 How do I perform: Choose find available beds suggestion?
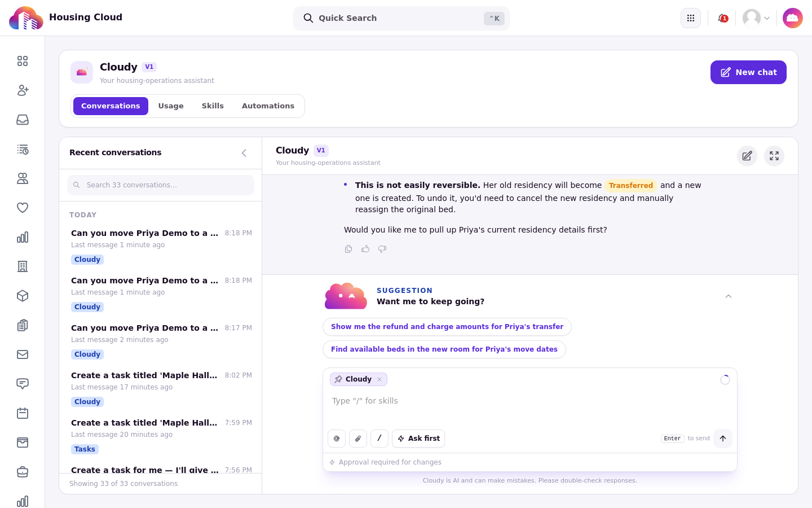pos(444,349)
